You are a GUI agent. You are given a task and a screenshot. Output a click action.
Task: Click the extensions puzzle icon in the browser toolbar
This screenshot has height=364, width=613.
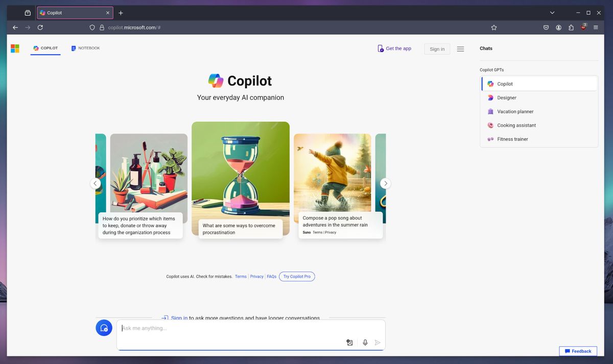(571, 27)
